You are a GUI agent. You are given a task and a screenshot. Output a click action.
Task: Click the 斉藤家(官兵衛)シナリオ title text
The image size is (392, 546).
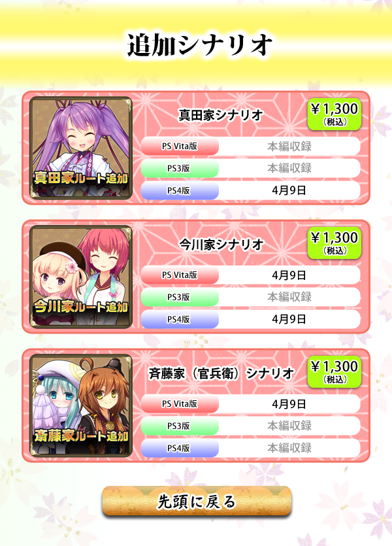[221, 373]
